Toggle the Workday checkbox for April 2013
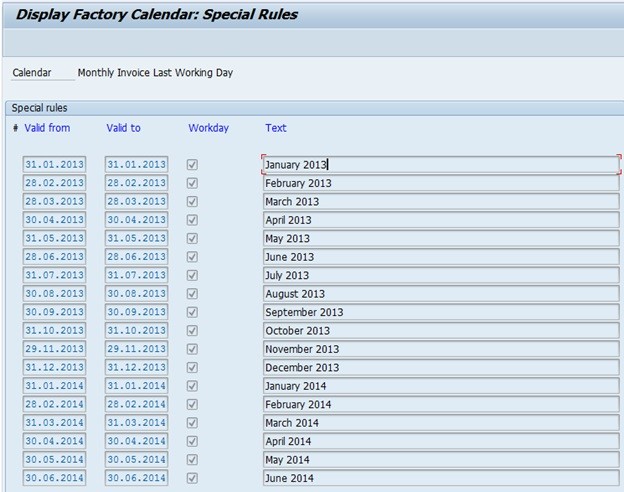Viewport: 624px width, 492px height. 192,220
